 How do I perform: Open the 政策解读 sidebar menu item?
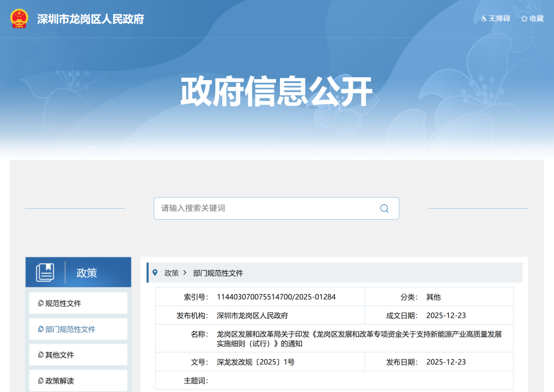coord(61,380)
